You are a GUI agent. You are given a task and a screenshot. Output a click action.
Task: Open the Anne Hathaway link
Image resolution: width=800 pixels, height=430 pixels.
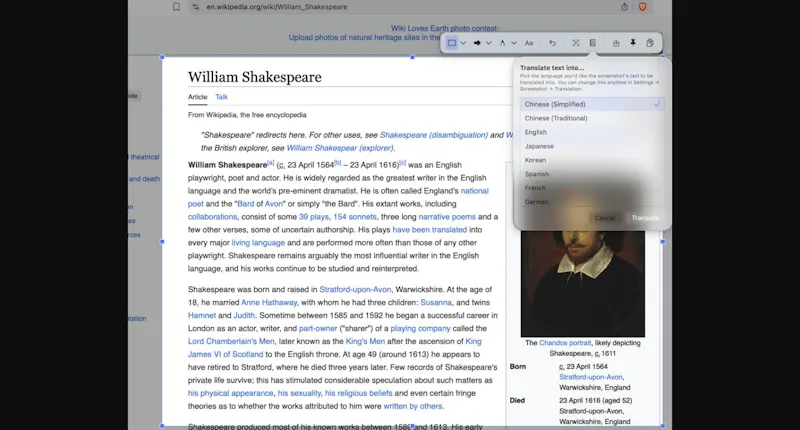tap(269, 302)
